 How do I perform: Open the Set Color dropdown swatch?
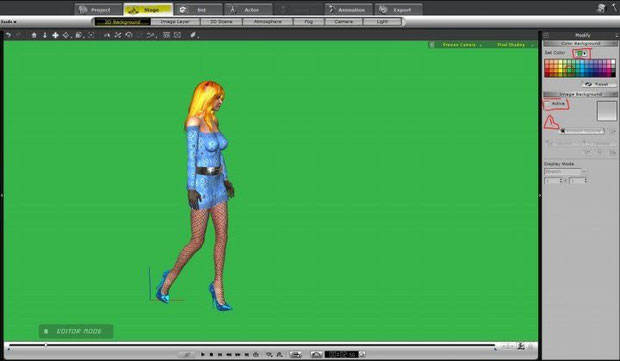[x=582, y=53]
